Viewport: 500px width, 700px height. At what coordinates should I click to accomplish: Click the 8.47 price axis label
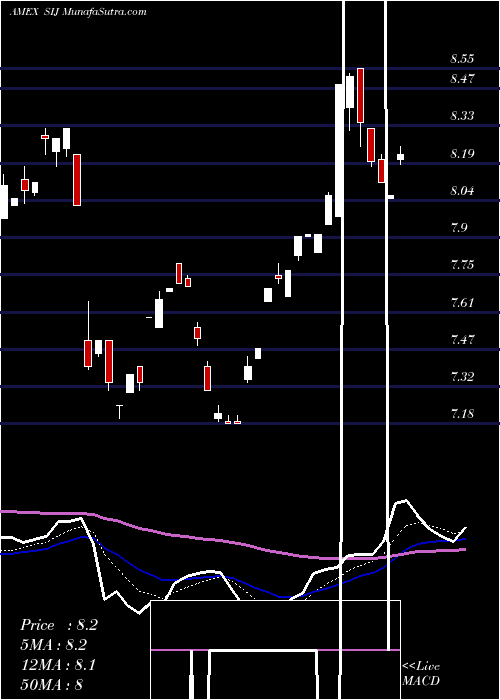[462, 79]
